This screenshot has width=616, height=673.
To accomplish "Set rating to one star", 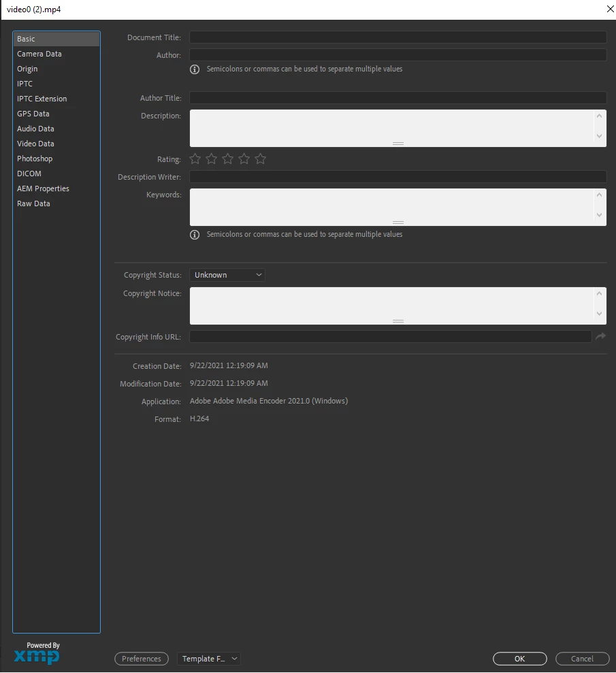I will (195, 159).
